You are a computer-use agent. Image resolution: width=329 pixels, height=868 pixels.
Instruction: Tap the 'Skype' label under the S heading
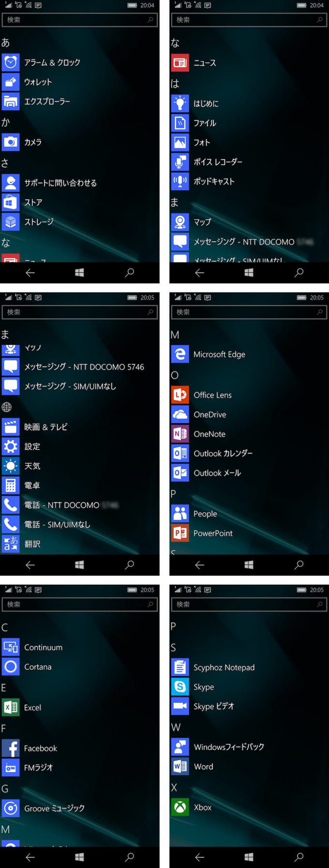tap(204, 687)
